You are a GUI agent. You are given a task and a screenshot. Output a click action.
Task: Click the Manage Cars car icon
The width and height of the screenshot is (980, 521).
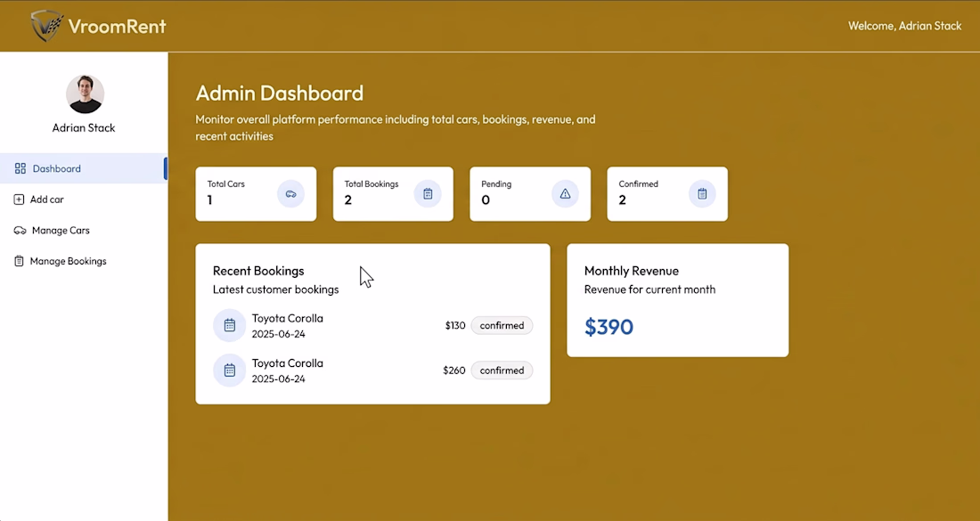click(x=20, y=231)
